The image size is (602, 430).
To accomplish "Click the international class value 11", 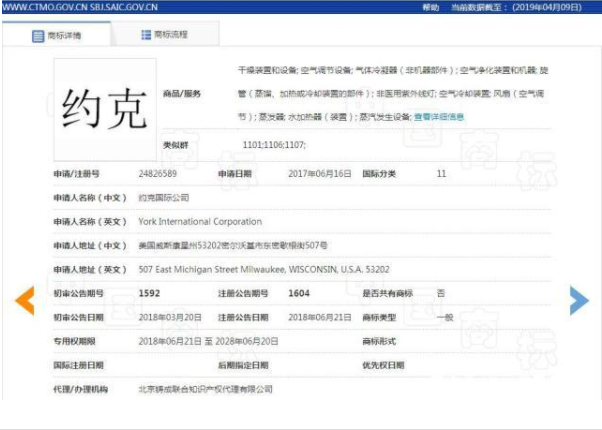I will tap(442, 174).
